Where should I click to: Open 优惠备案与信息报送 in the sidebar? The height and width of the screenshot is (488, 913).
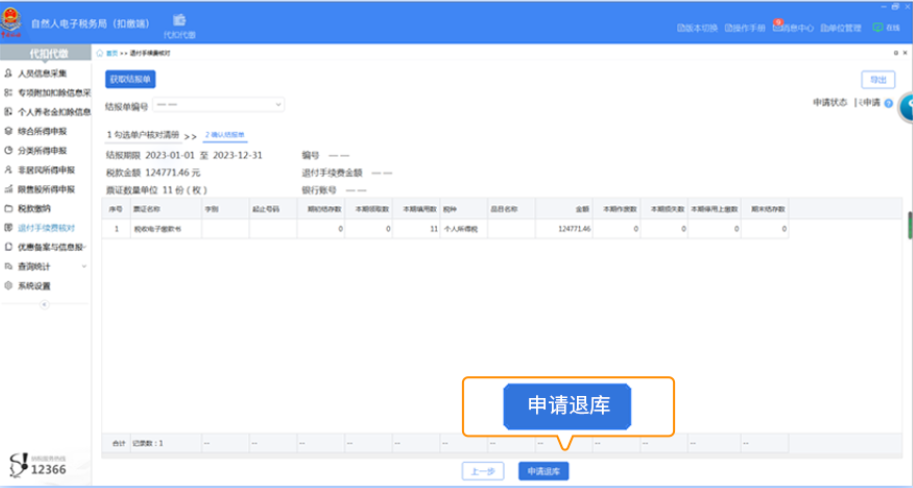pyautogui.click(x=47, y=247)
